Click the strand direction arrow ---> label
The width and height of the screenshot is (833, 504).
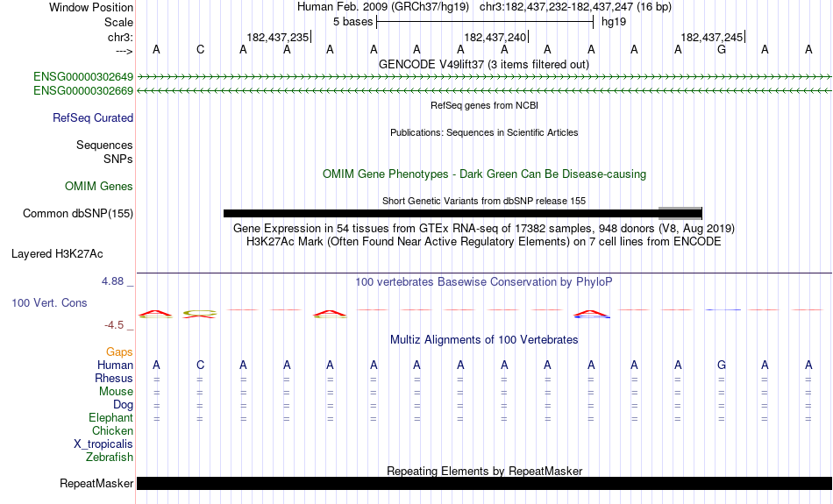coord(125,51)
